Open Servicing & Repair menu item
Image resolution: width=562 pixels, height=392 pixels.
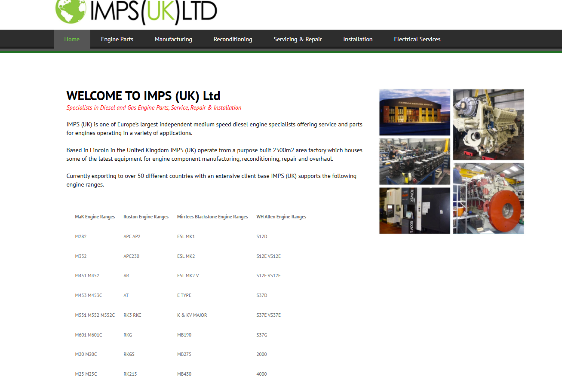point(298,39)
